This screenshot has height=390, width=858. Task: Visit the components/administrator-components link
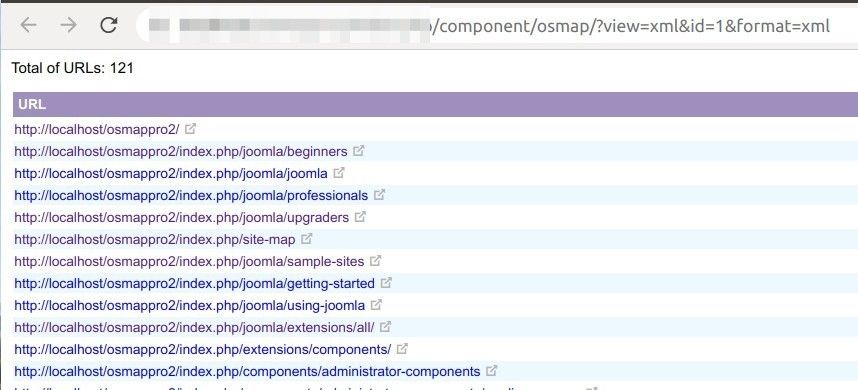point(247,372)
